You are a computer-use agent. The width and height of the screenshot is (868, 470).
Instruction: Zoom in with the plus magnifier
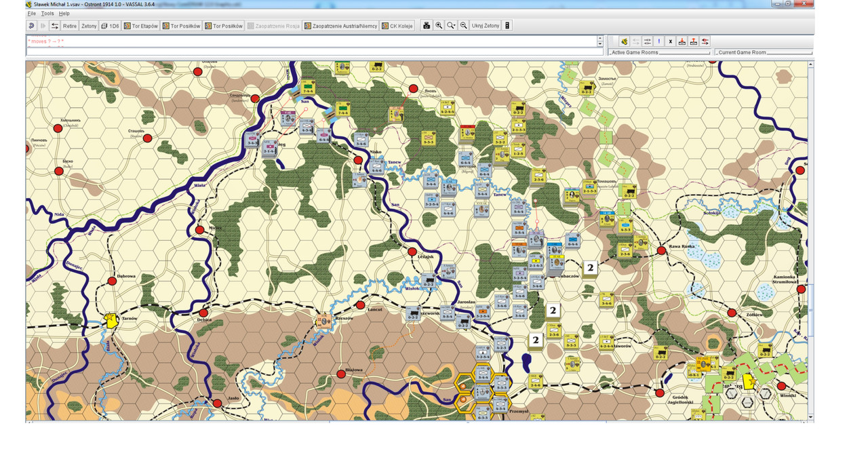(439, 26)
